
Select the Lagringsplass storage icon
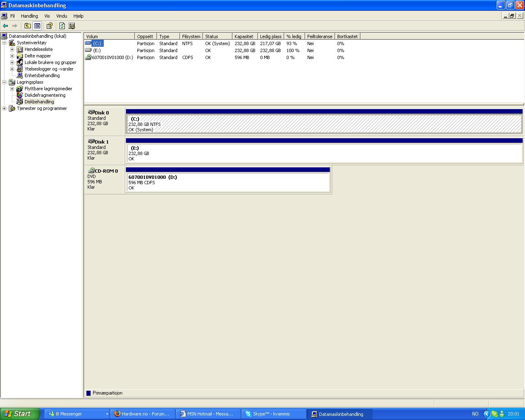(x=12, y=82)
